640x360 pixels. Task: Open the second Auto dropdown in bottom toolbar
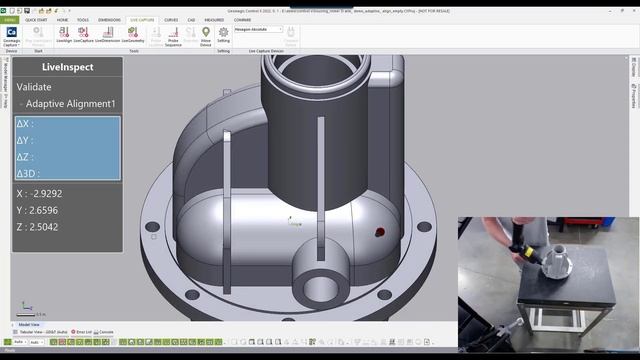[37, 342]
